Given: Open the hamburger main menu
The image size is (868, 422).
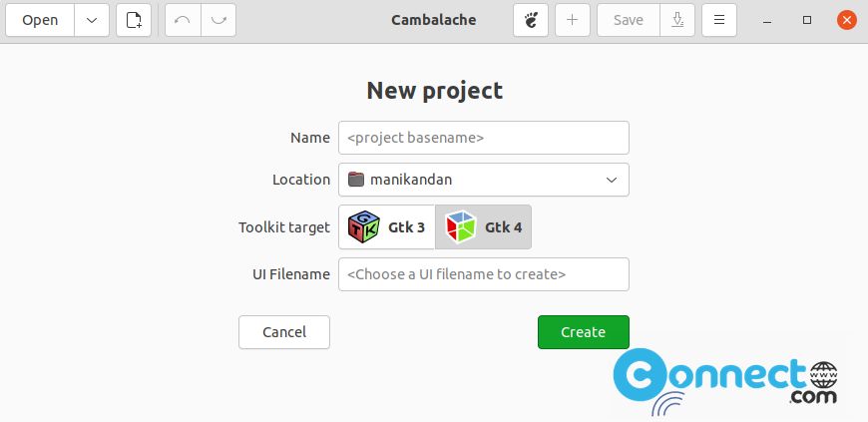Looking at the screenshot, I should (x=719, y=21).
